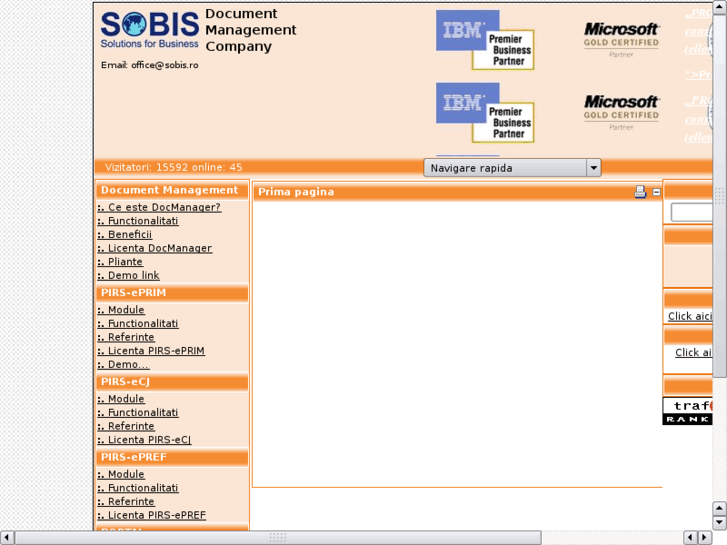This screenshot has height=545, width=727.
Task: Click the top Microsoft Gold Certified logo
Action: [x=621, y=40]
